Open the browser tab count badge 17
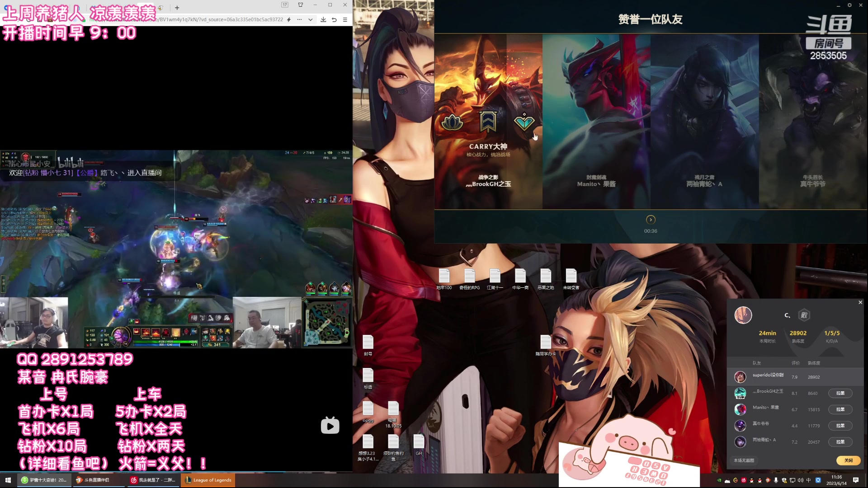Image resolution: width=868 pixels, height=488 pixels. click(285, 5)
